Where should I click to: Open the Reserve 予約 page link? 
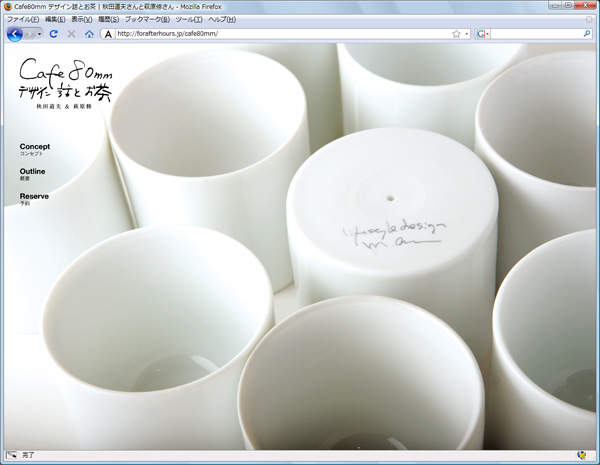click(34, 199)
